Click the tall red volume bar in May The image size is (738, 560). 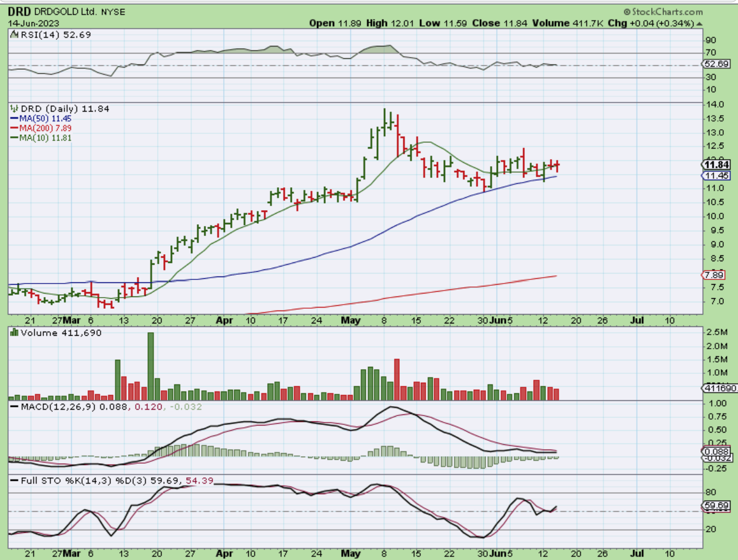pos(397,380)
